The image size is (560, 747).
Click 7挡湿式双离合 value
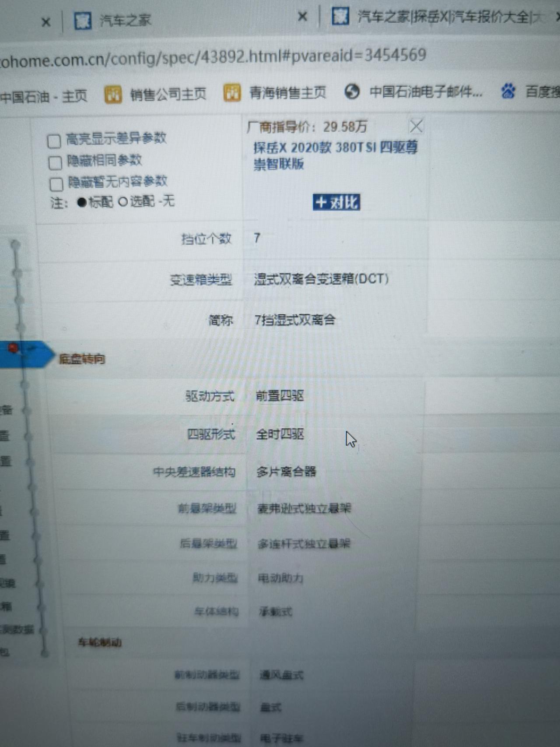(x=295, y=320)
